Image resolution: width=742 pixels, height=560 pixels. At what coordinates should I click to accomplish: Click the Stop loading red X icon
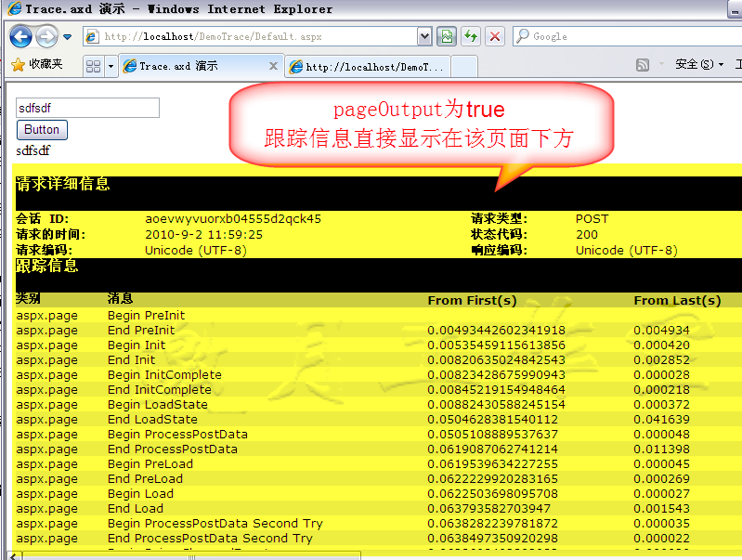pos(495,36)
